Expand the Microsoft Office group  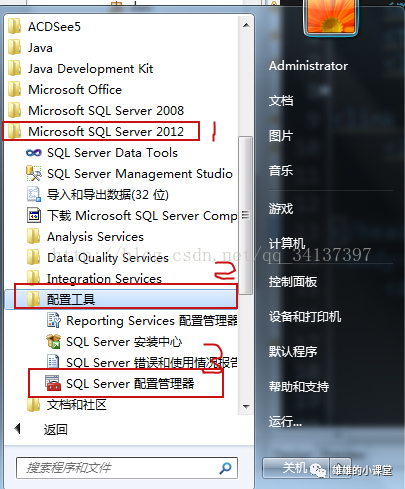(75, 89)
